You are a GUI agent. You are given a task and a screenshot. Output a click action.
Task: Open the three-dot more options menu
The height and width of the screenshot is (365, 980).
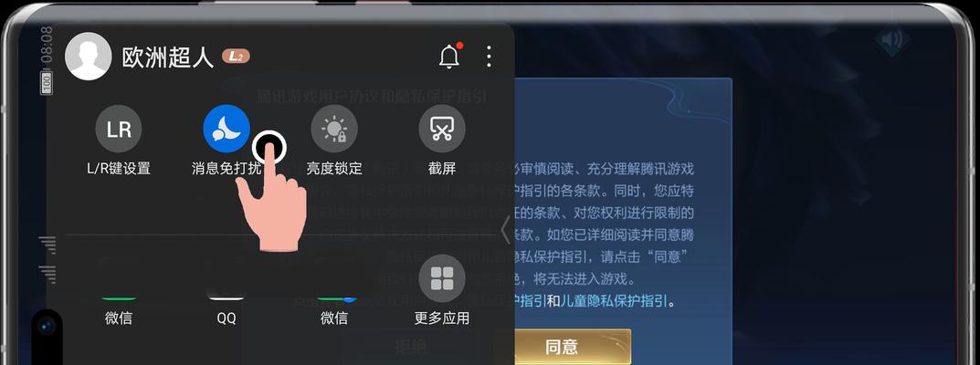[x=489, y=57]
